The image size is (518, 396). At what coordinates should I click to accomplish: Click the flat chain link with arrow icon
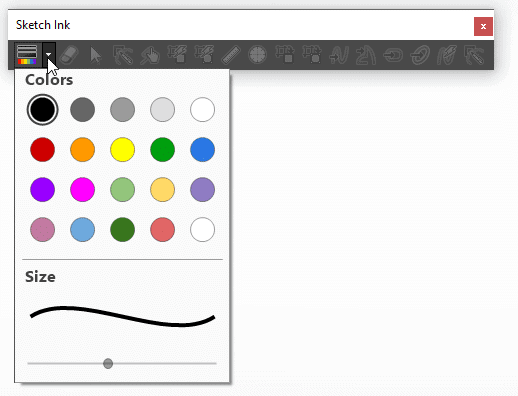[393, 55]
